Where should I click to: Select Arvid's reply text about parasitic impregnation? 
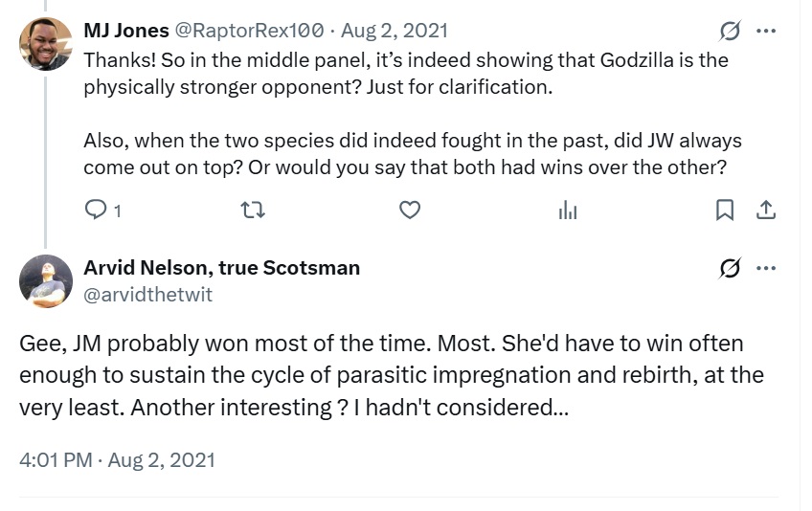[x=383, y=375]
